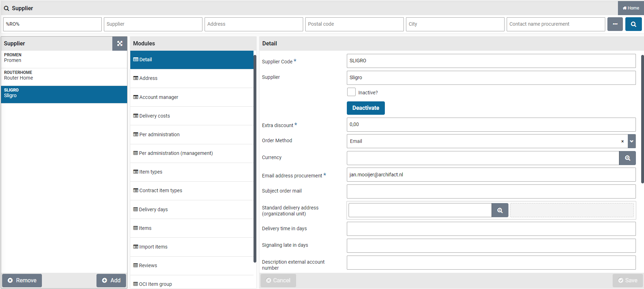
Task: Remove the selected supplier
Action: (x=22, y=281)
